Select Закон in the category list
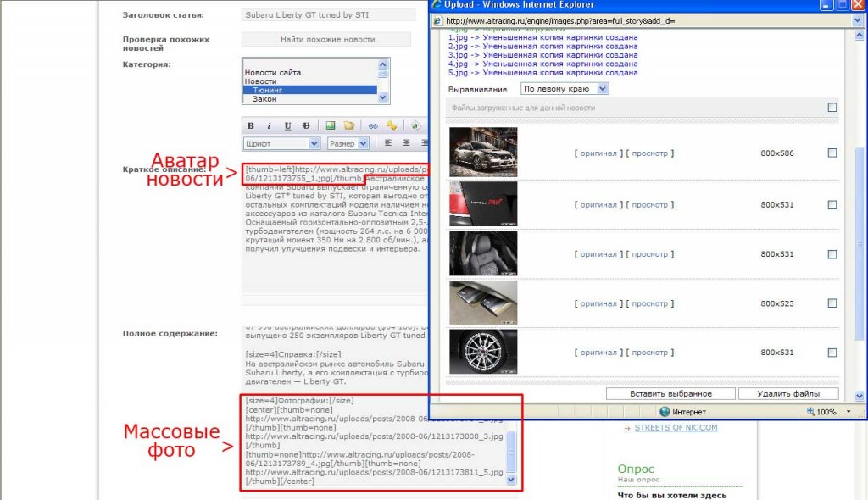 310,98
